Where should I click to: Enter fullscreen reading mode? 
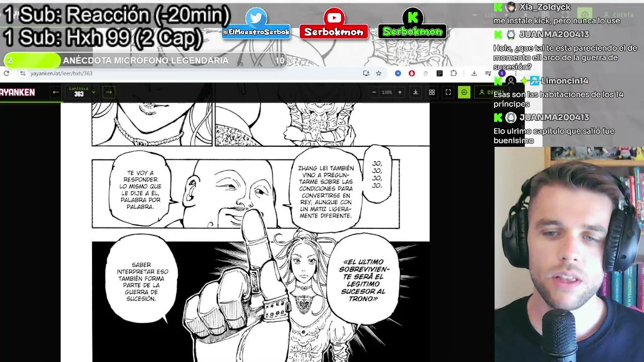[448, 92]
